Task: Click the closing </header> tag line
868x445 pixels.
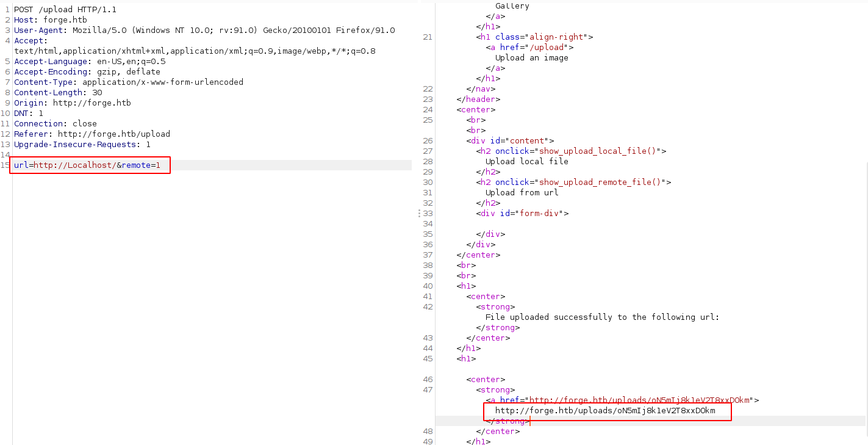Action: click(x=478, y=99)
